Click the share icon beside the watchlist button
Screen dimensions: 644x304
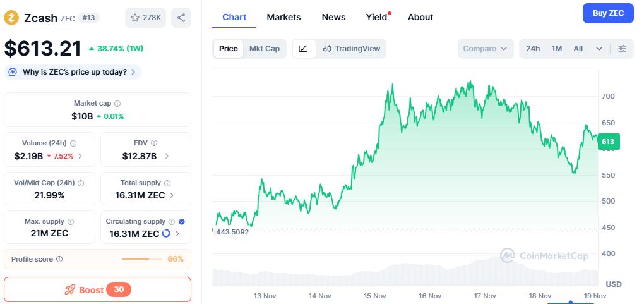[181, 18]
